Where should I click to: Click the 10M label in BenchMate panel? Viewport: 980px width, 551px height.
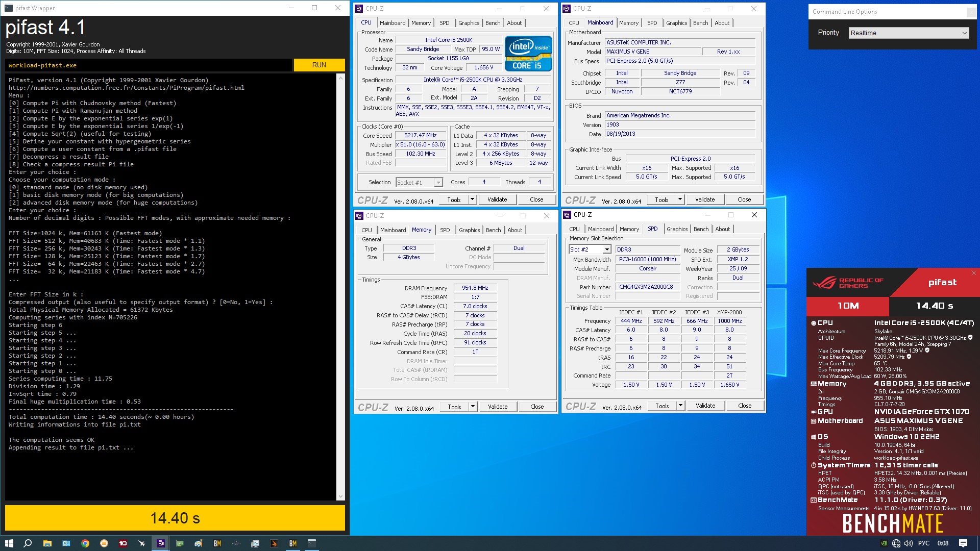[848, 306]
